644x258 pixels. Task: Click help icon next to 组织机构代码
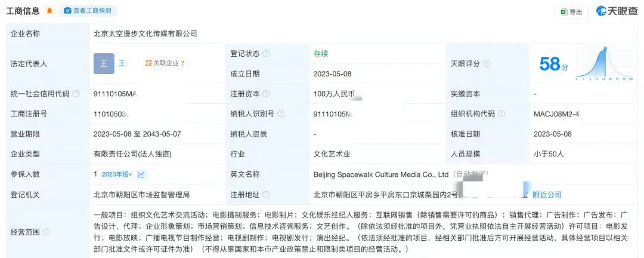(501, 114)
